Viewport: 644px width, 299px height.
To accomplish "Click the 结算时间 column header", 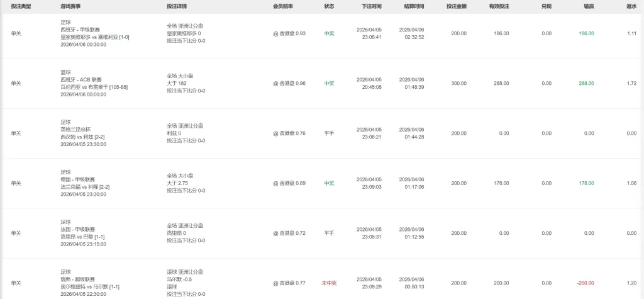I will [414, 6].
